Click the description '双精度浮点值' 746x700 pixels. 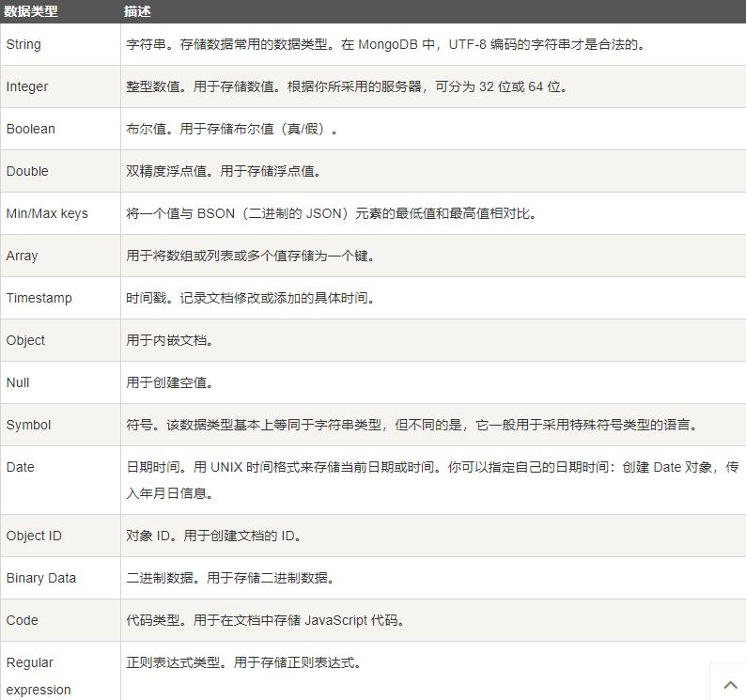[224, 171]
